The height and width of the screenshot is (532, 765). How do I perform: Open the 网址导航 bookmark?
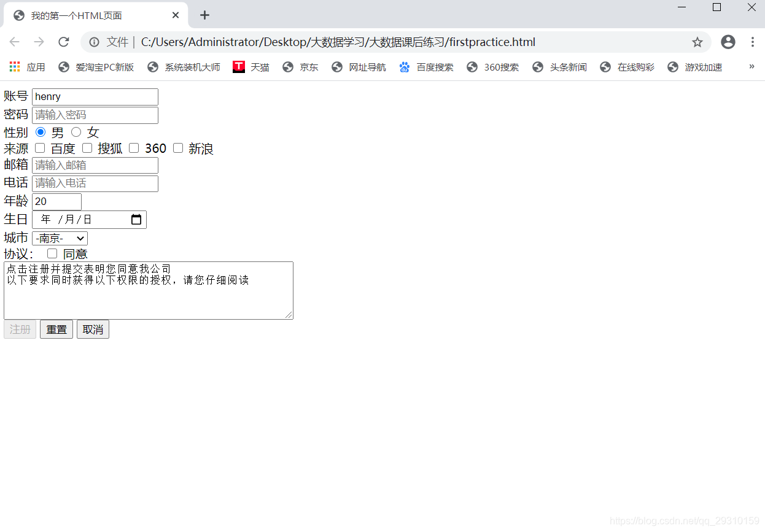[x=359, y=67]
